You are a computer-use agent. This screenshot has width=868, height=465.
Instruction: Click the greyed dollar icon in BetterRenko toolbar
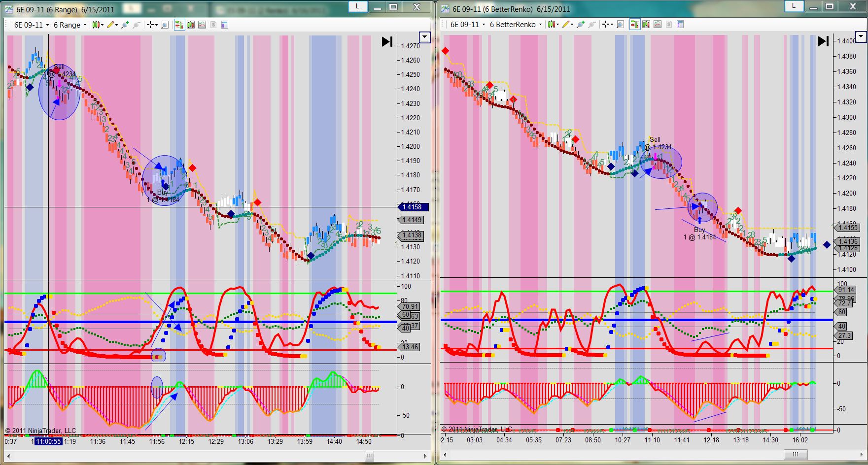point(669,24)
